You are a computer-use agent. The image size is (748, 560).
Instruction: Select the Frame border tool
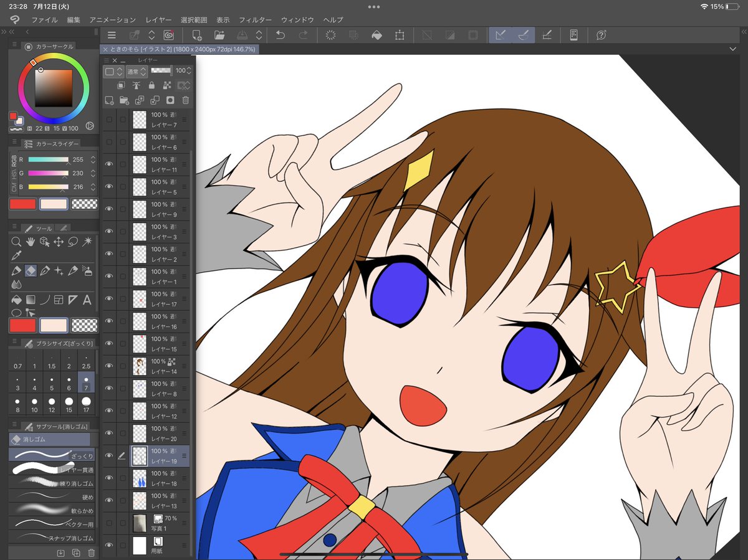click(59, 300)
